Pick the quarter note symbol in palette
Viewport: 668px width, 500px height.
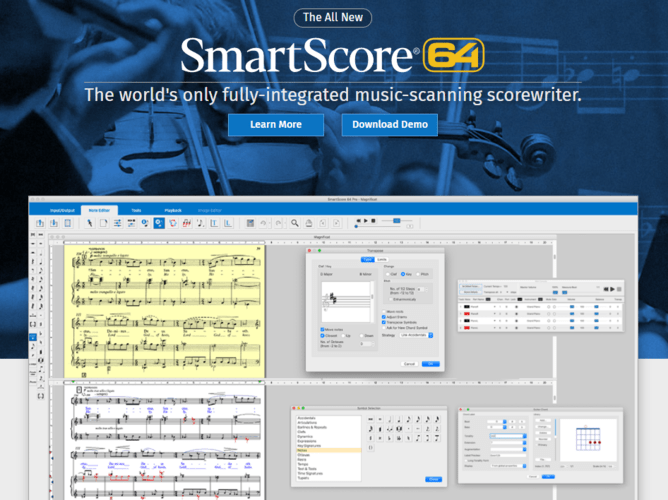coord(399,419)
